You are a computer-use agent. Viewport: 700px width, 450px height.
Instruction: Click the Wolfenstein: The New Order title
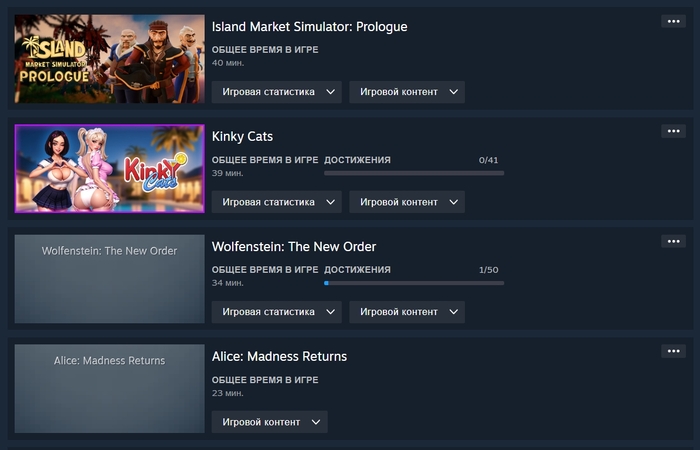tap(294, 247)
